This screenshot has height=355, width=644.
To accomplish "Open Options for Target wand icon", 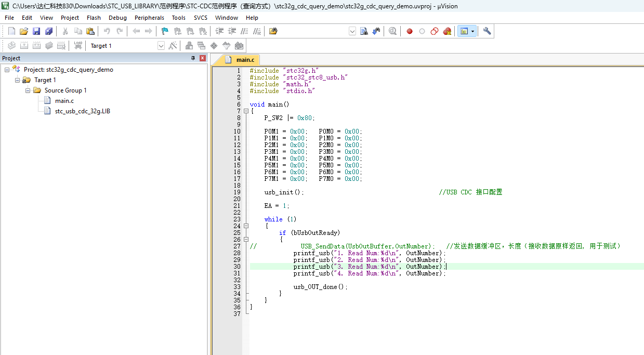I will 174,46.
